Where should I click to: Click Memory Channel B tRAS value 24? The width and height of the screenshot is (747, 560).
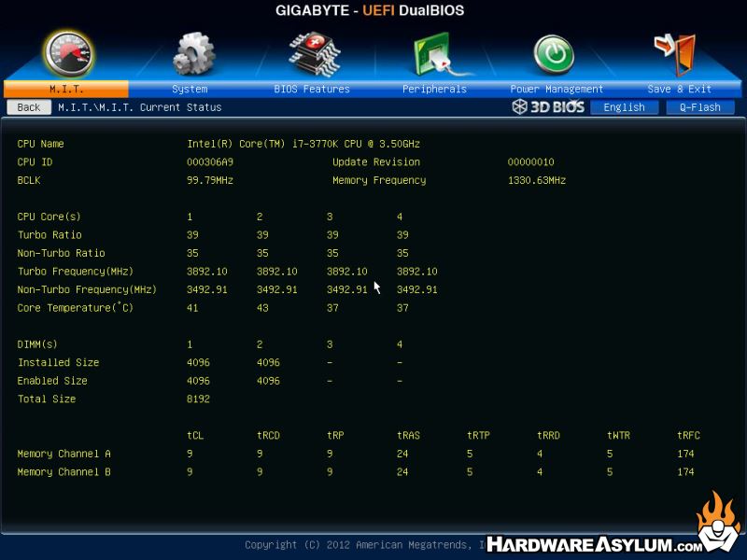pos(402,472)
